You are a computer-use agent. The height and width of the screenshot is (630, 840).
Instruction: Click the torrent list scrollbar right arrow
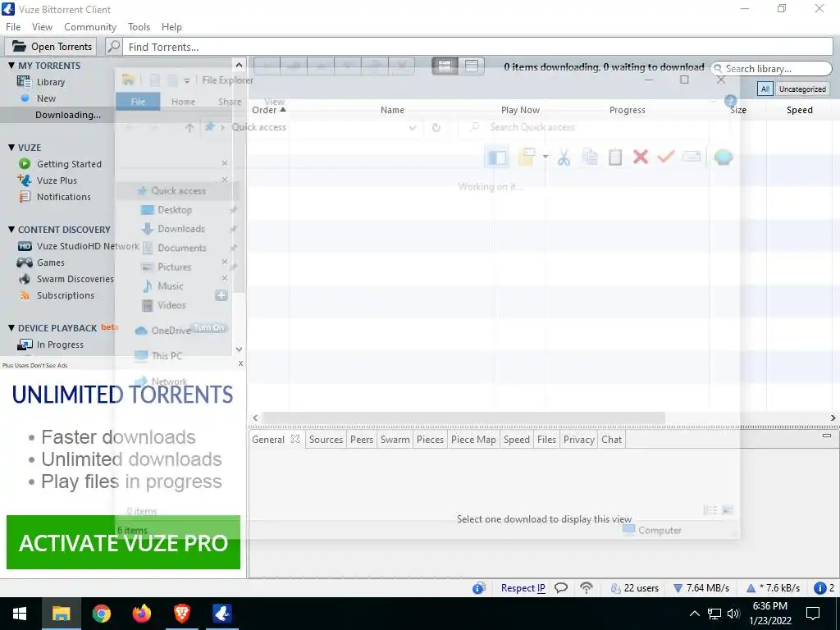833,418
